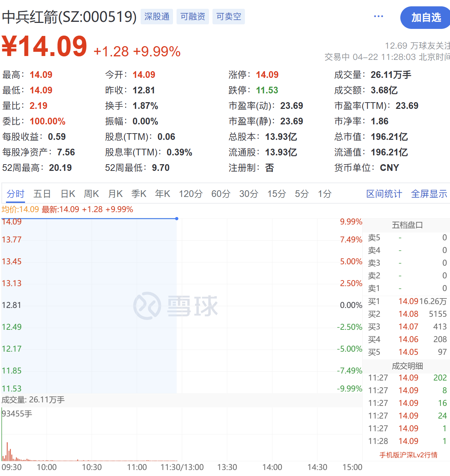The image size is (450, 476).
Task: Click the 市盈率(TTM) 23.69 value
Action: tap(407, 106)
